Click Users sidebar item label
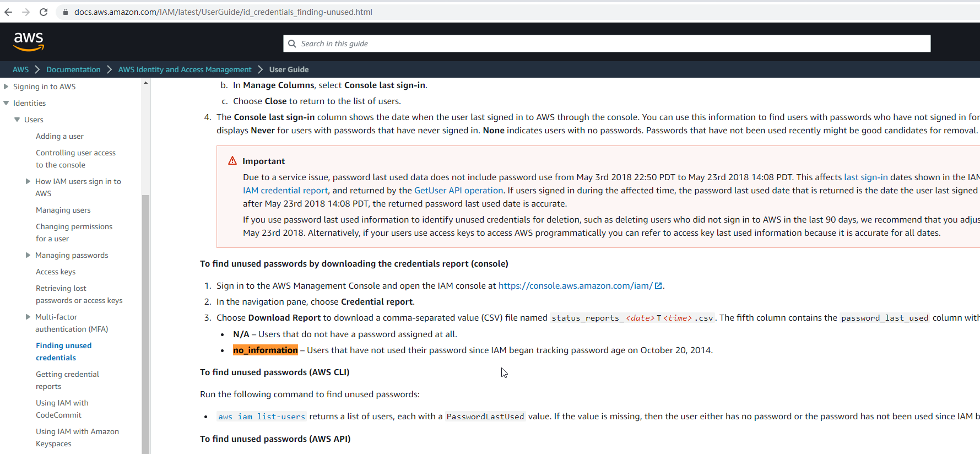The image size is (980, 454). point(34,120)
